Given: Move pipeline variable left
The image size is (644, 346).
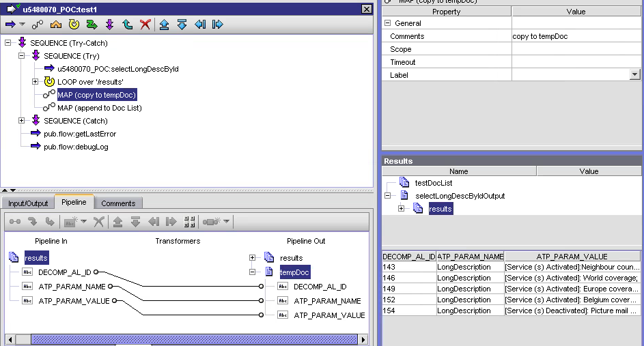Looking at the screenshot, I should click(x=154, y=222).
